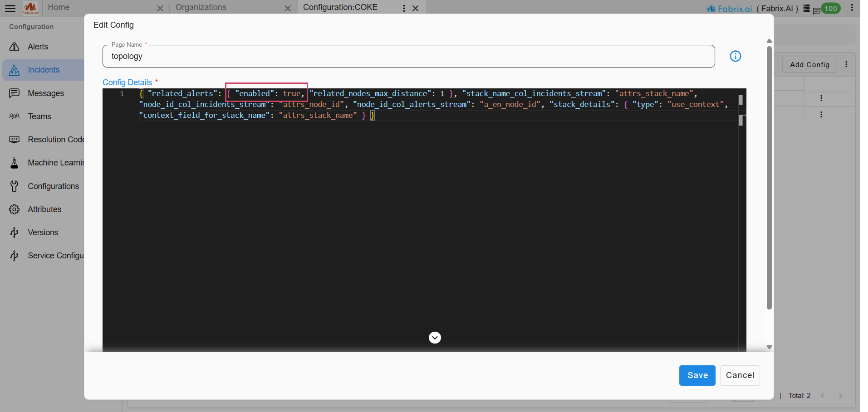Open the kebab menu next to Add Config
The width and height of the screenshot is (868, 412).
(846, 64)
